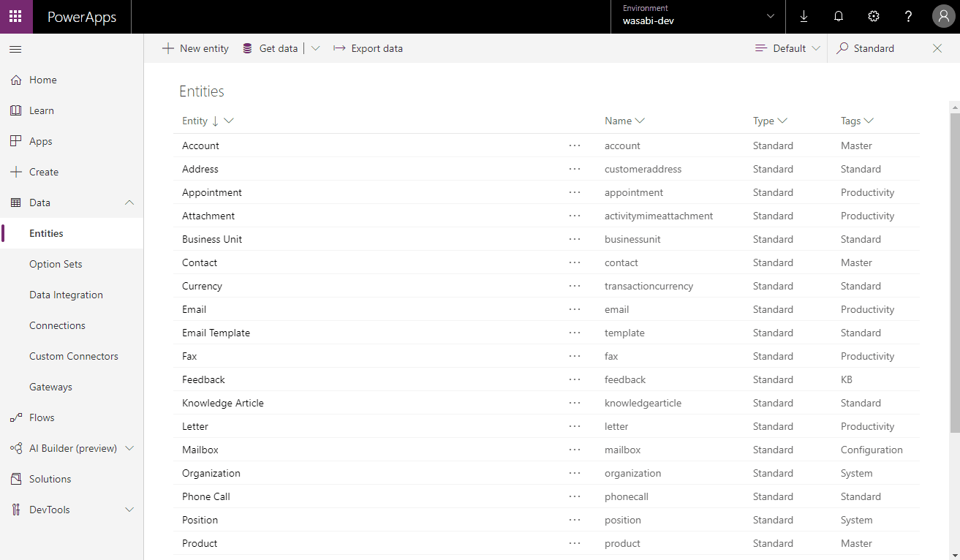Click the user account avatar
The height and width of the screenshot is (560, 960).
click(x=943, y=16)
